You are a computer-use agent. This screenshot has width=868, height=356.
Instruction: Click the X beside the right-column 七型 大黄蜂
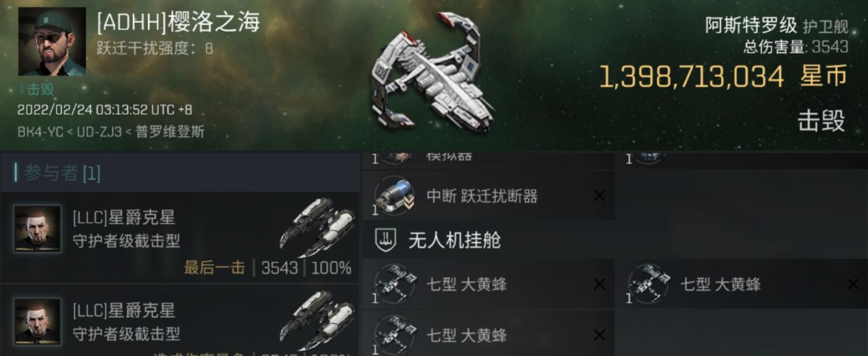tap(853, 284)
